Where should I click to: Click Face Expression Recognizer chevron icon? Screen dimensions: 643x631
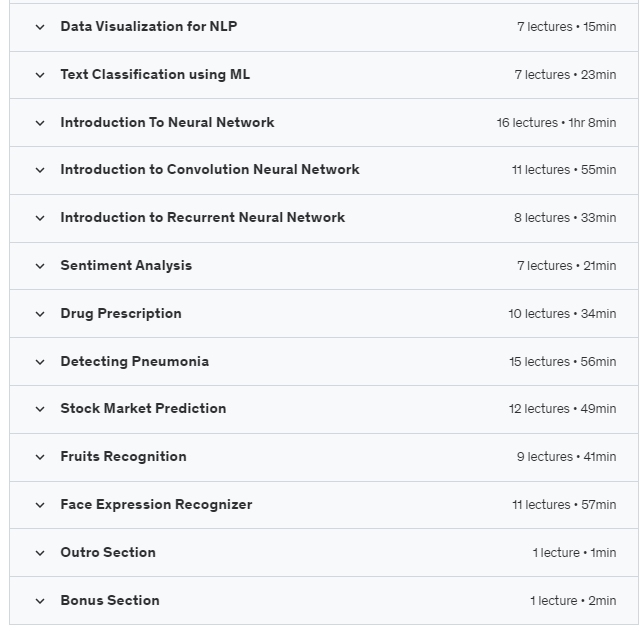(x=40, y=505)
